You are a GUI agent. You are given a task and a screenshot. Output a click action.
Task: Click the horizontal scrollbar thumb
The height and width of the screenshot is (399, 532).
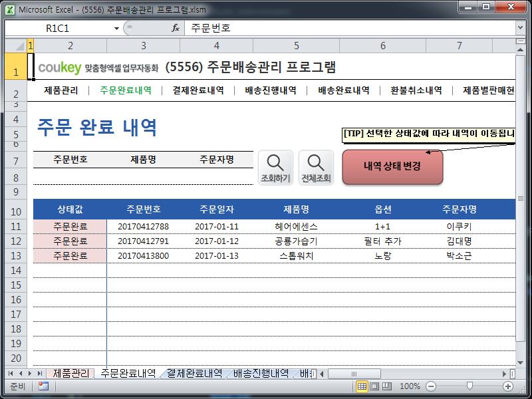tap(354, 374)
